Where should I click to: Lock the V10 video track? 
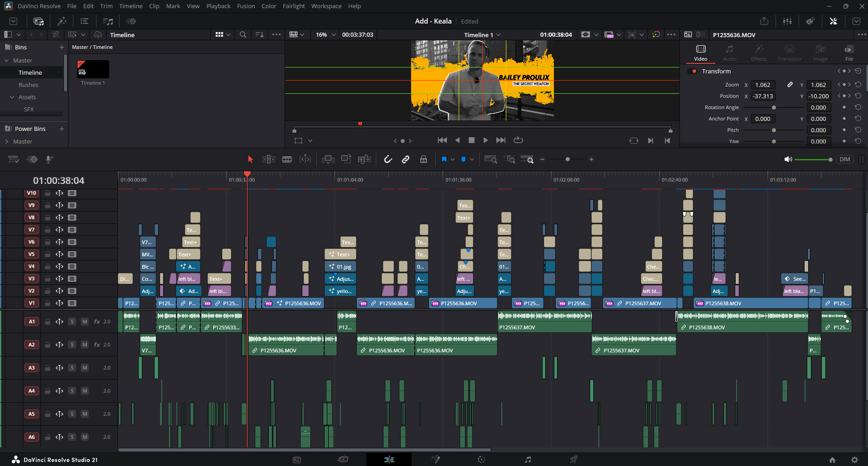48,193
